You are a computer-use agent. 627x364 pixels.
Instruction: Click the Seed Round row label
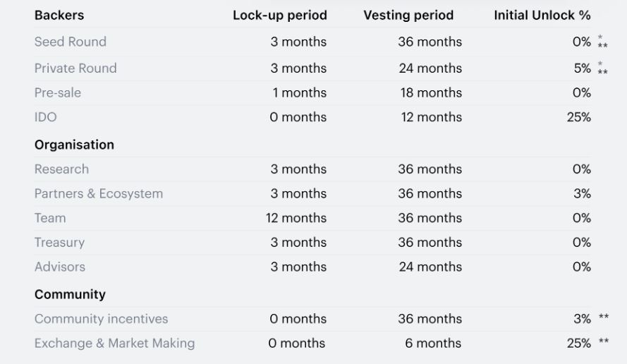71,42
